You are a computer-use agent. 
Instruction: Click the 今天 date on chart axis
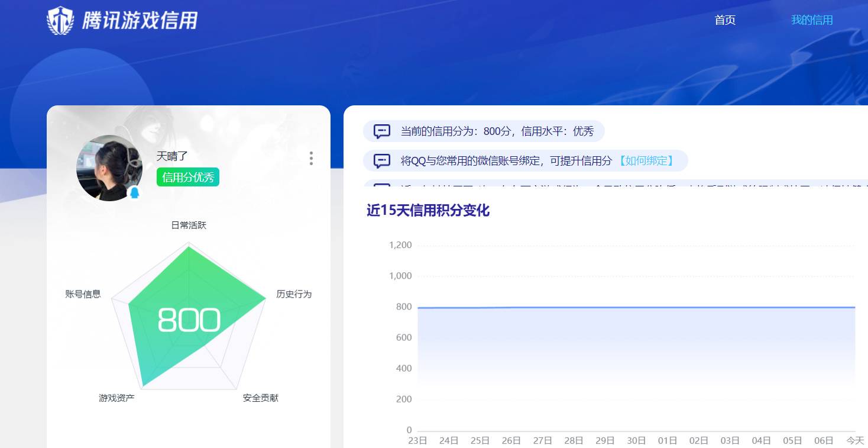[855, 440]
